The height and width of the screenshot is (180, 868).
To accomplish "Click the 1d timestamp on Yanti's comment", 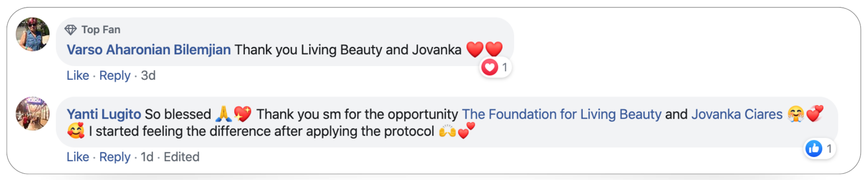I will (x=147, y=157).
